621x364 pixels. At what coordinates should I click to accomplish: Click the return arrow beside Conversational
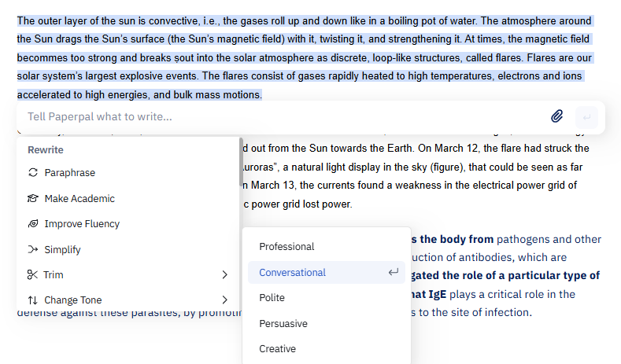coord(394,272)
